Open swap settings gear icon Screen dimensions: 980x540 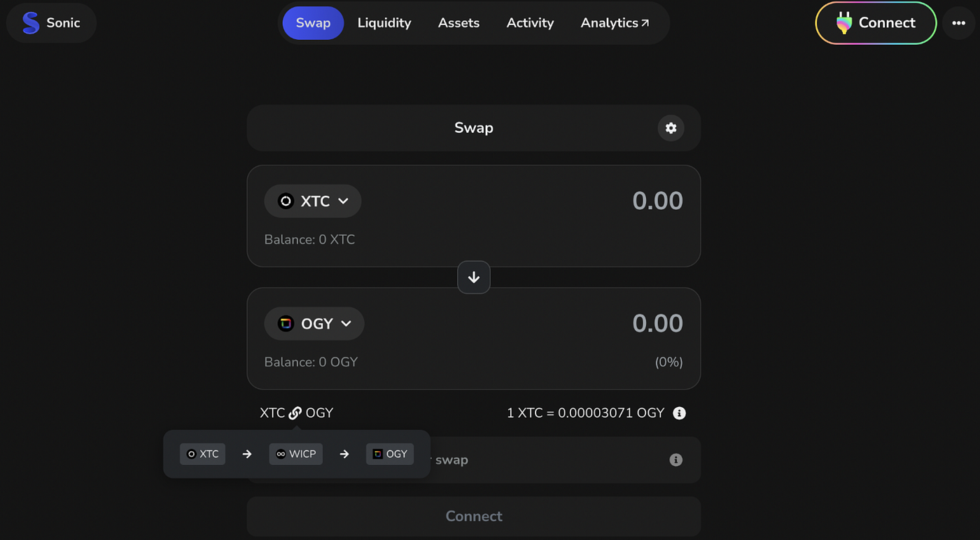point(671,128)
